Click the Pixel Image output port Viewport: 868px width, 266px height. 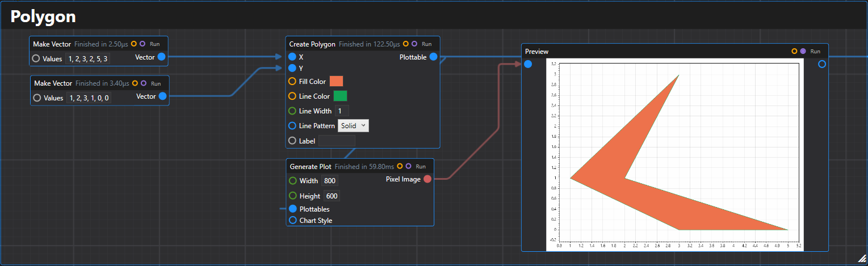(427, 179)
